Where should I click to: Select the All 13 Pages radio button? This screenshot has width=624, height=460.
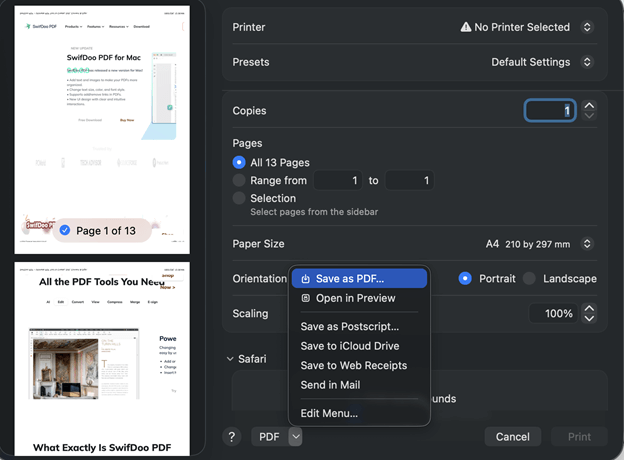(x=239, y=162)
